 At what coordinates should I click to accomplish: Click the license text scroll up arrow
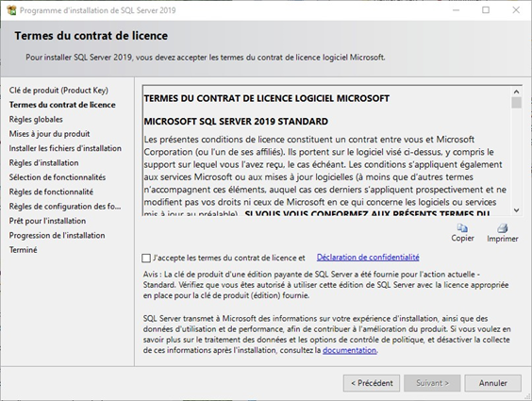coord(516,92)
